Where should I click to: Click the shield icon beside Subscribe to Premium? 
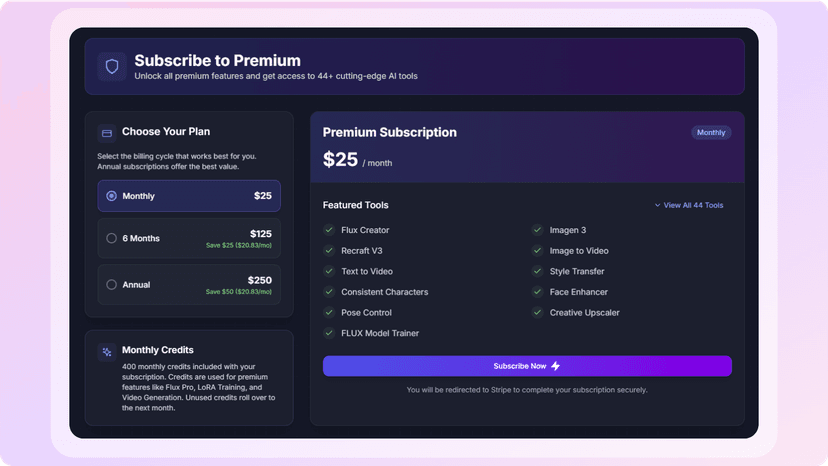pyautogui.click(x=112, y=67)
